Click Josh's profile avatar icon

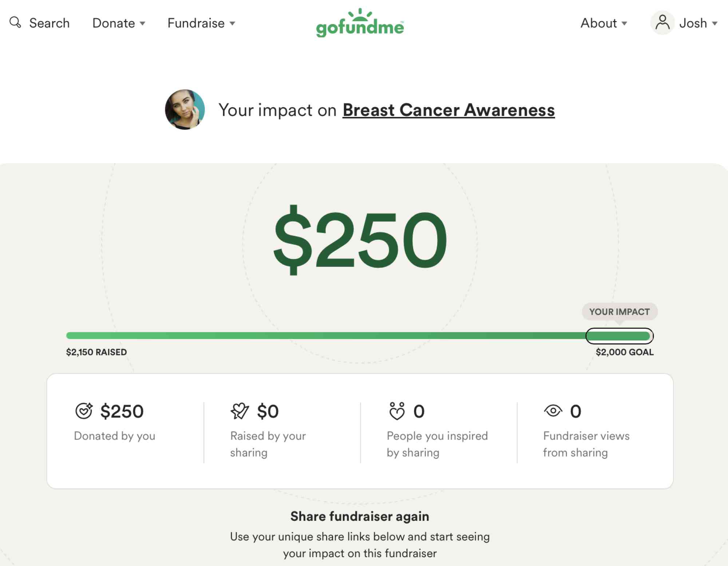tap(662, 23)
